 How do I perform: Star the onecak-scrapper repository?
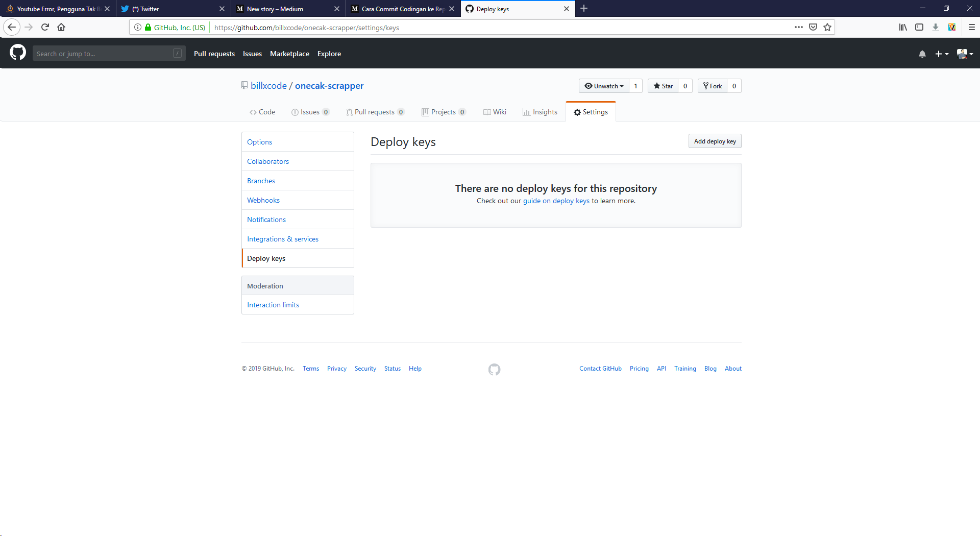(x=663, y=86)
